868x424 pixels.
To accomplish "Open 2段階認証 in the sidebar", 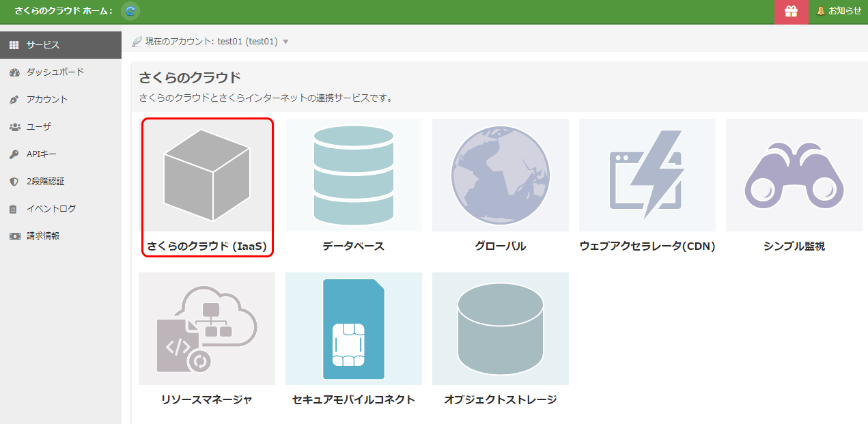I will tap(61, 182).
